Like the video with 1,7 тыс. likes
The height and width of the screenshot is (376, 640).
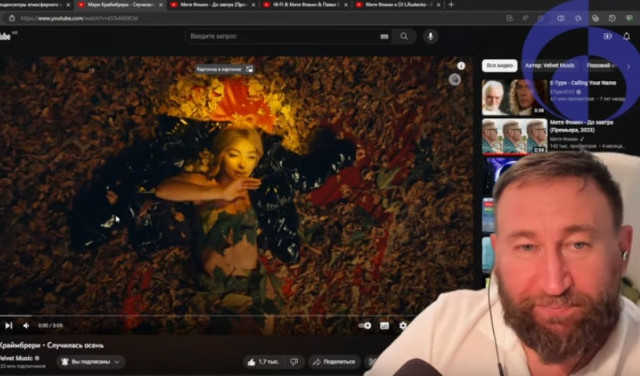pyautogui.click(x=263, y=362)
